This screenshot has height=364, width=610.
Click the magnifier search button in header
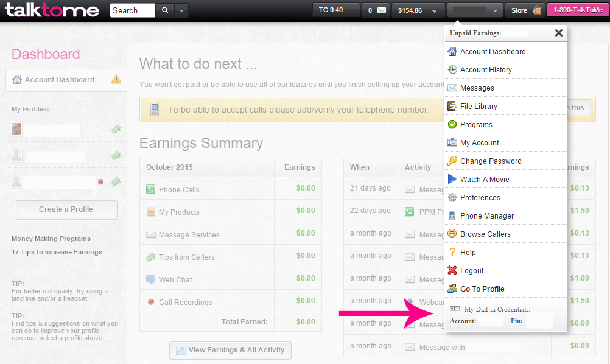pyautogui.click(x=165, y=10)
